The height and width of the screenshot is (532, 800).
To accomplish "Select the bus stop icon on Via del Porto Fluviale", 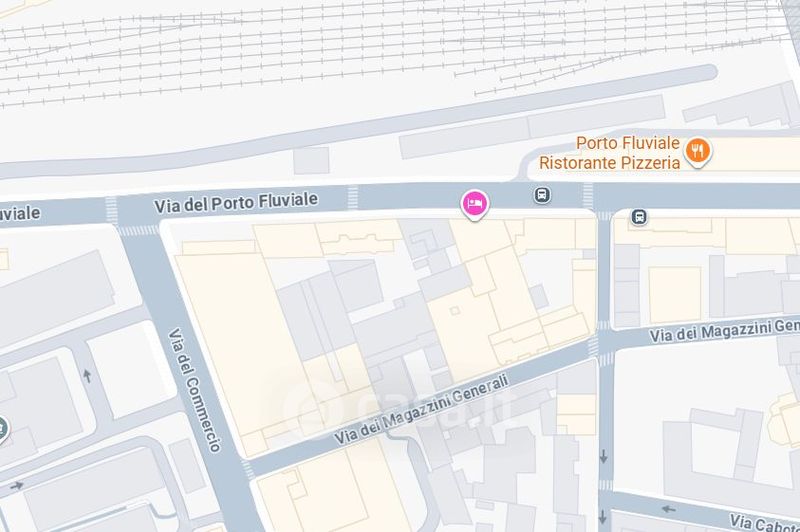I will 542,194.
